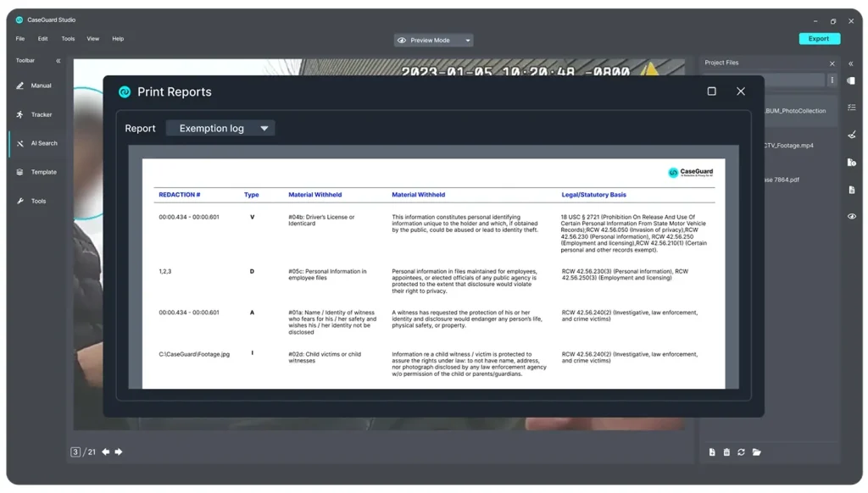
Task: Open the Preview Mode dropdown
Action: [x=432, y=39]
